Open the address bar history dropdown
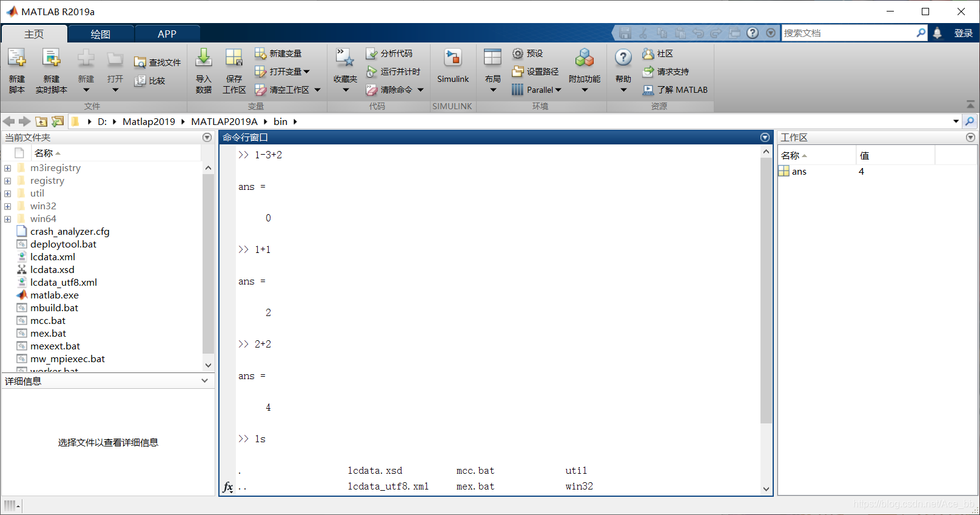 [x=956, y=121]
